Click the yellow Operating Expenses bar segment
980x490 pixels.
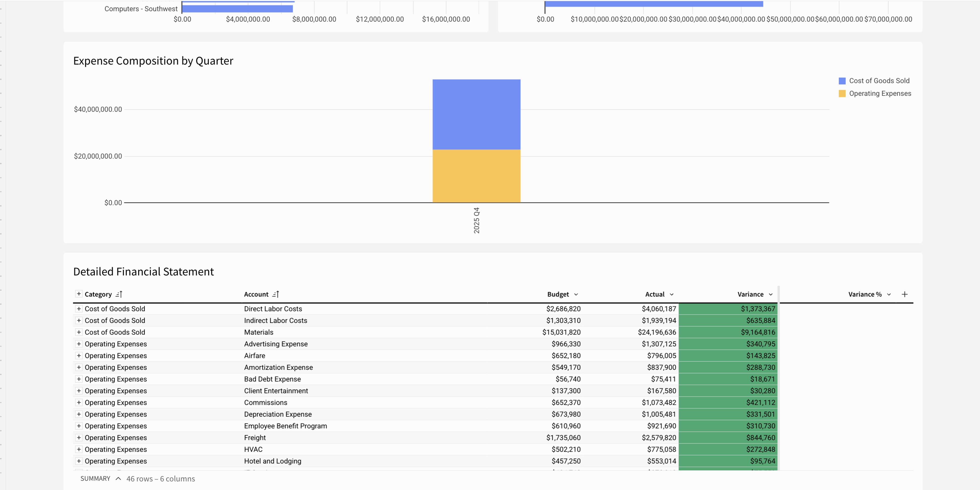click(476, 176)
